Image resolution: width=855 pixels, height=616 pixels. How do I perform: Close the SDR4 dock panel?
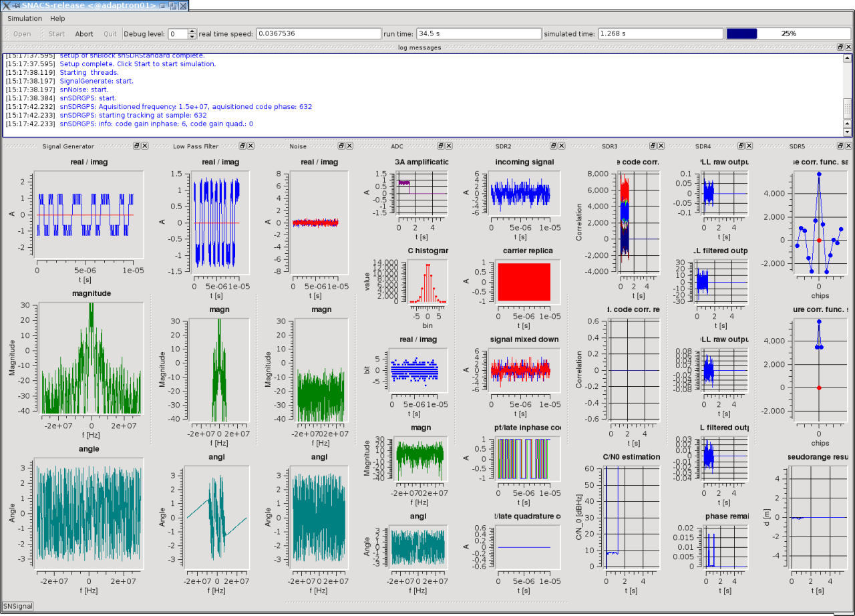click(747, 146)
